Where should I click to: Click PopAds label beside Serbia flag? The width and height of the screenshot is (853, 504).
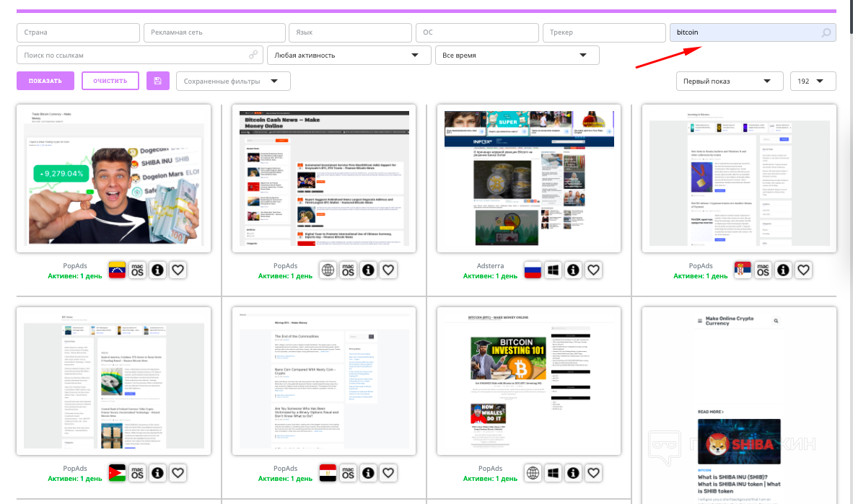(701, 266)
